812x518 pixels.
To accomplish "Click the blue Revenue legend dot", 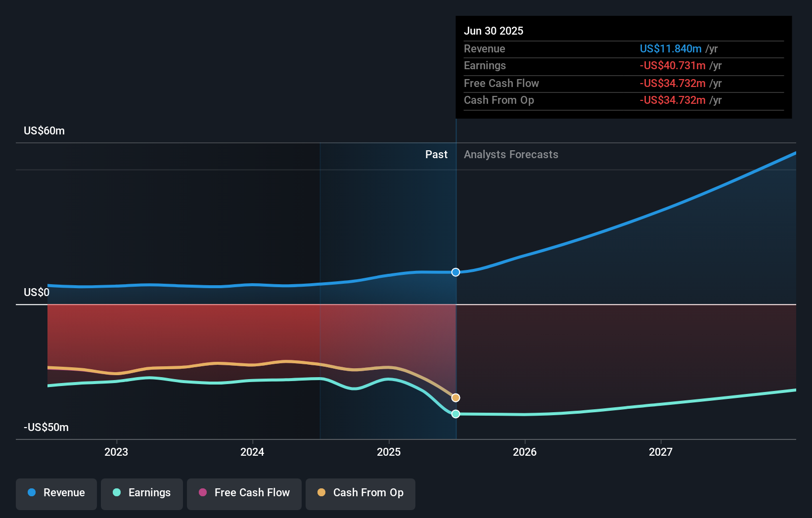I will [32, 493].
